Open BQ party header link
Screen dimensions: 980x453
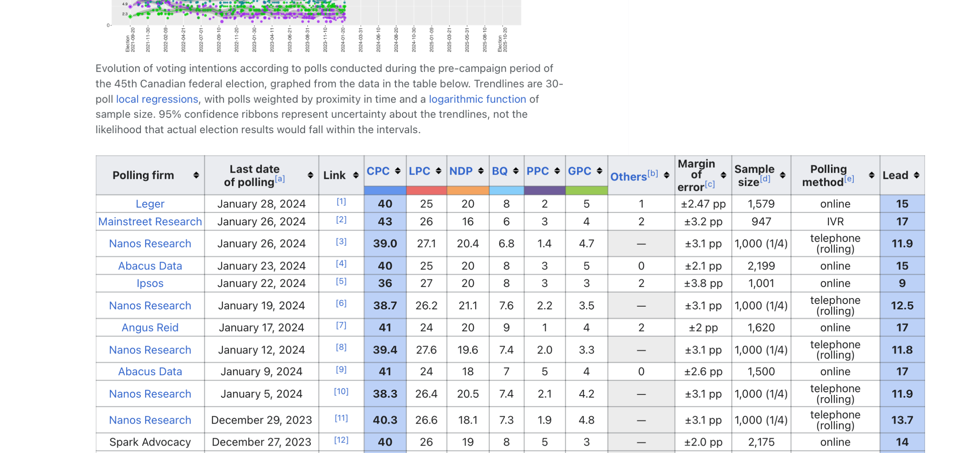500,171
